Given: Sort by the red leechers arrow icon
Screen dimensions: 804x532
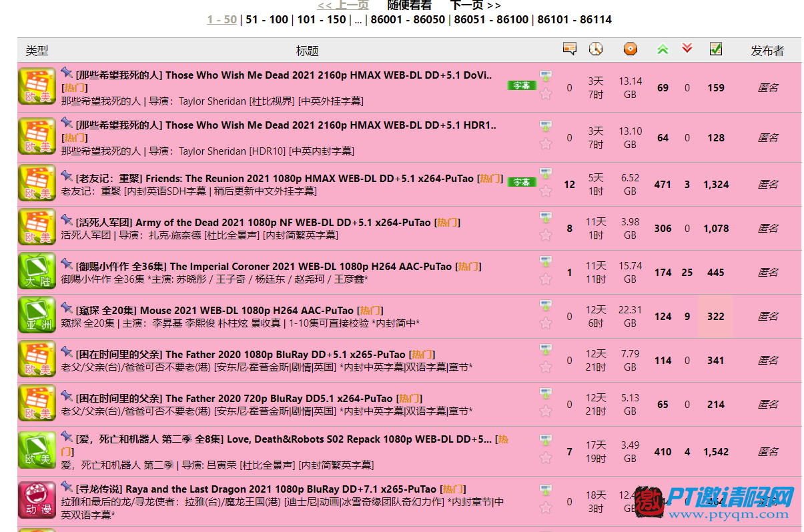Looking at the screenshot, I should [687, 49].
